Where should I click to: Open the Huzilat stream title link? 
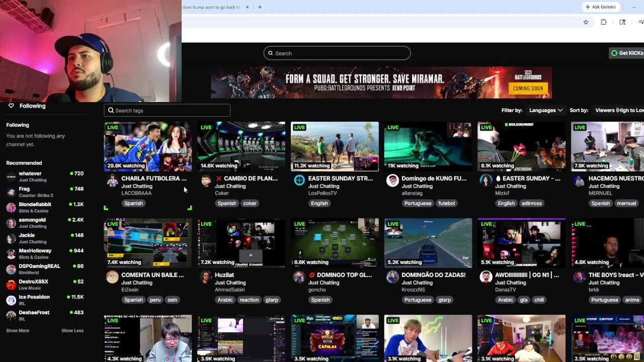[224, 275]
